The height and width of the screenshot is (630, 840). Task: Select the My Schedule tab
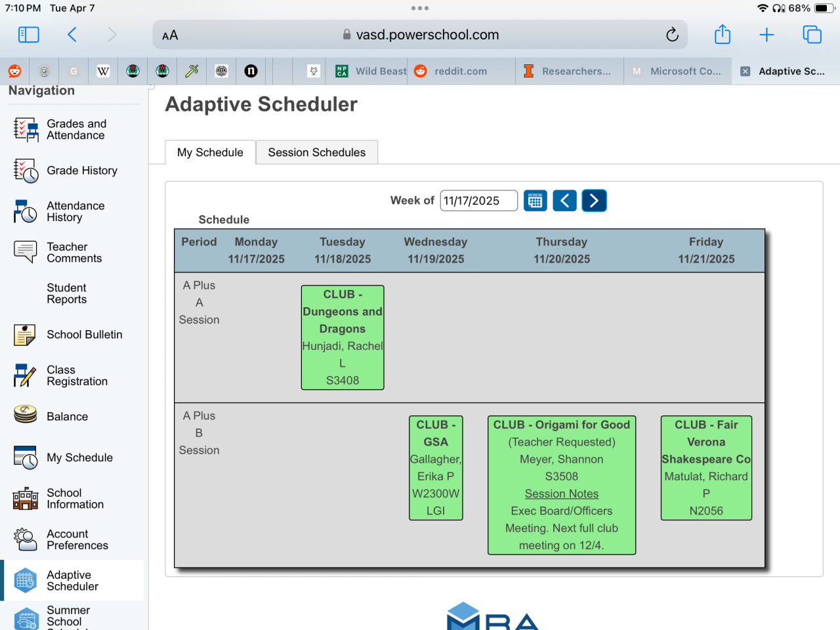(x=210, y=152)
